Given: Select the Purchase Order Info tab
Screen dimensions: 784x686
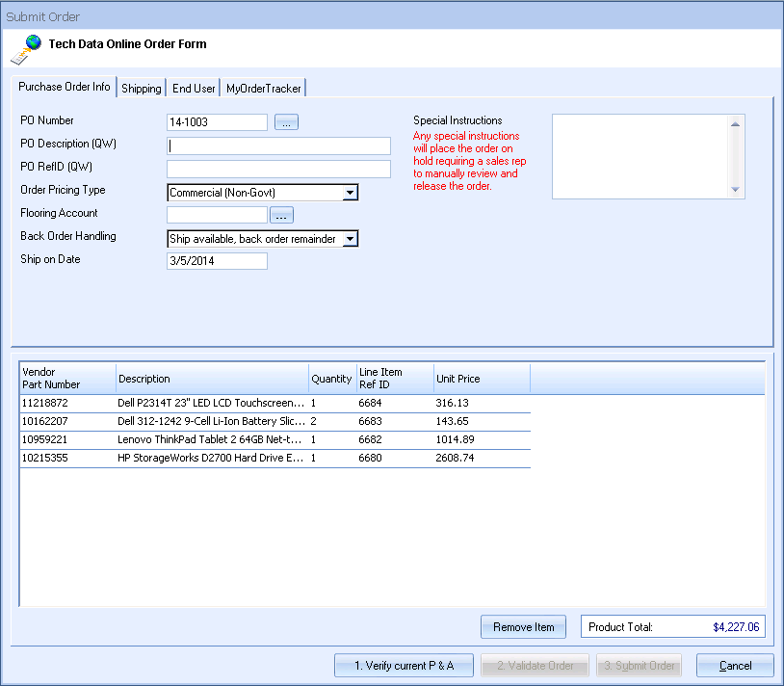Looking at the screenshot, I should point(65,87).
